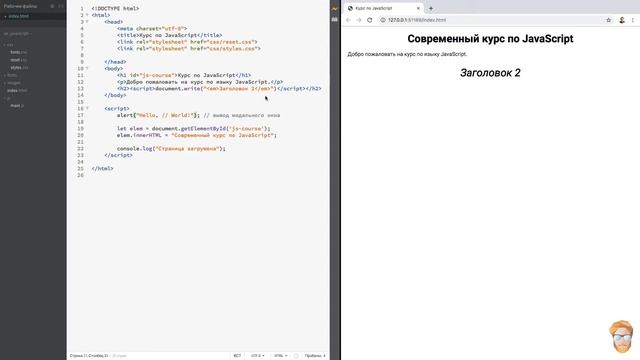The height and width of the screenshot is (360, 640).
Task: Click the cursor position info in status bar
Action: pyautogui.click(x=89, y=356)
